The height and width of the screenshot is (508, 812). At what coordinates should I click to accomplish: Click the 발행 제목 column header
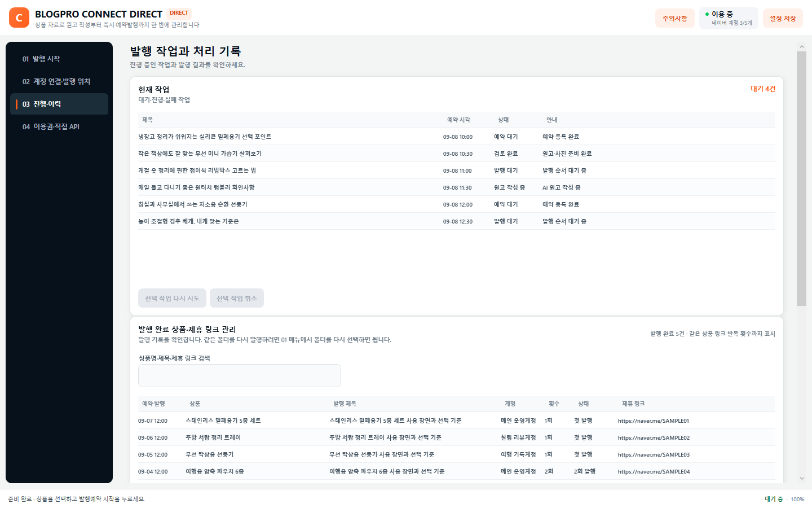(345, 404)
